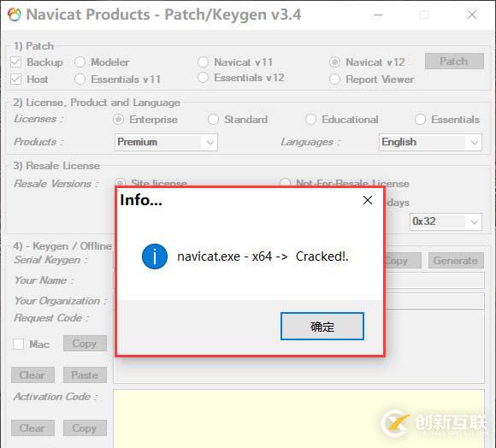Click Copy button next to Mac checkbox
The image size is (496, 448).
click(x=85, y=344)
